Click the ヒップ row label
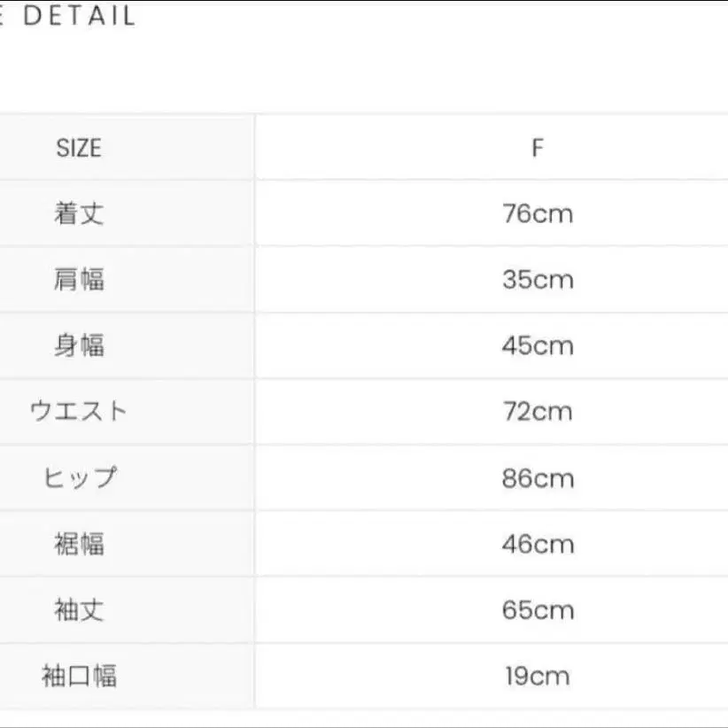 point(79,478)
